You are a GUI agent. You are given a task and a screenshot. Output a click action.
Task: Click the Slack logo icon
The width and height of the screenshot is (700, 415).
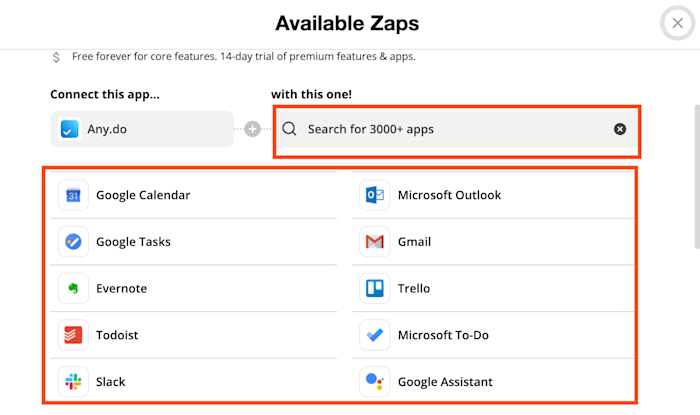pos(73,382)
